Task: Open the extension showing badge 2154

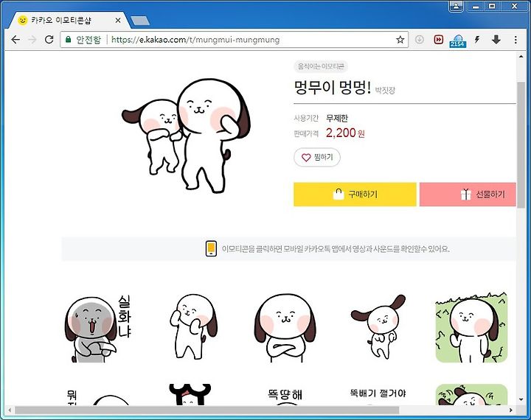Action: pos(457,41)
